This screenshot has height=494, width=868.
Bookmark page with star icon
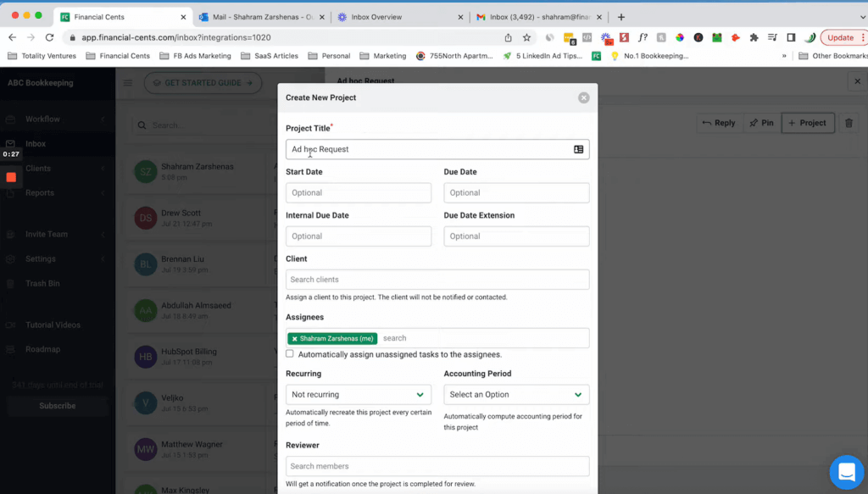coord(526,37)
